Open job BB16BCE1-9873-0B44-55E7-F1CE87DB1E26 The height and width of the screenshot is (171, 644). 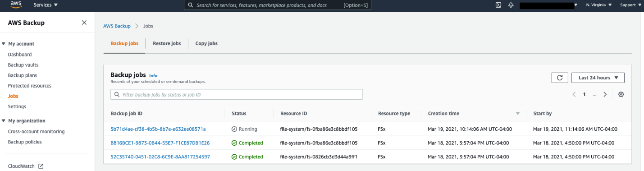[160, 143]
